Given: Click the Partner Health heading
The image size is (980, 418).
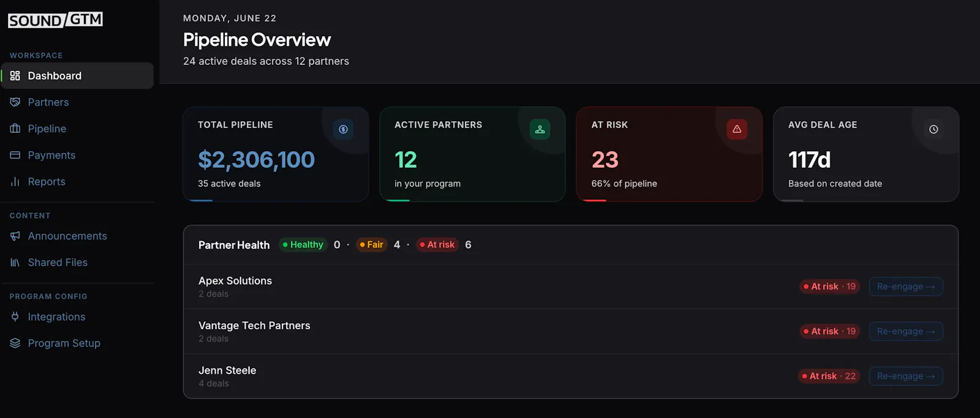Looking at the screenshot, I should [234, 245].
